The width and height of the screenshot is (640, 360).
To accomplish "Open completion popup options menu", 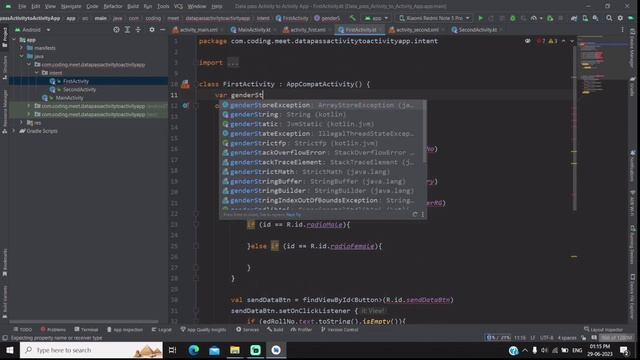I will tap(422, 214).
